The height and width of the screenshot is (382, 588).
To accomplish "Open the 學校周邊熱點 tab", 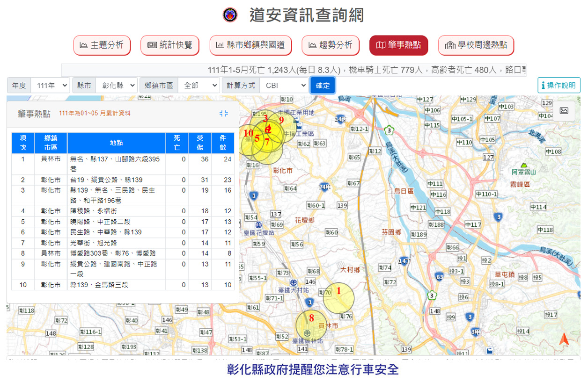I will (x=476, y=45).
